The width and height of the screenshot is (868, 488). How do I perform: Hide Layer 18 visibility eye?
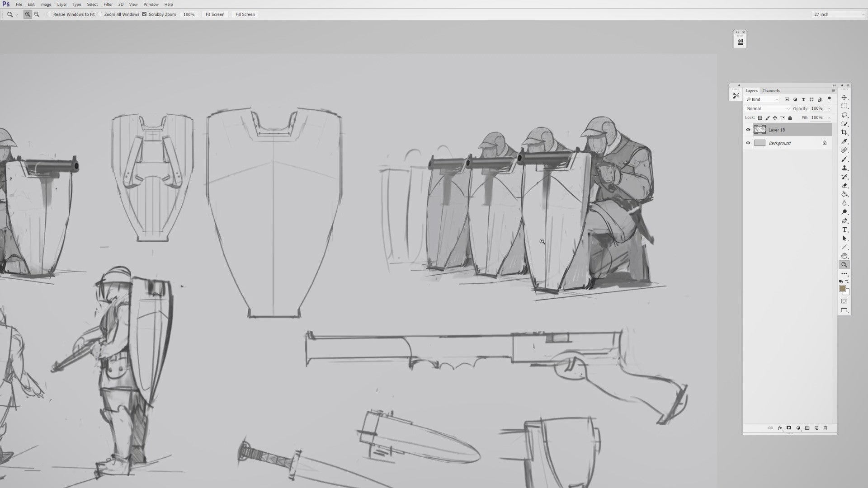748,130
